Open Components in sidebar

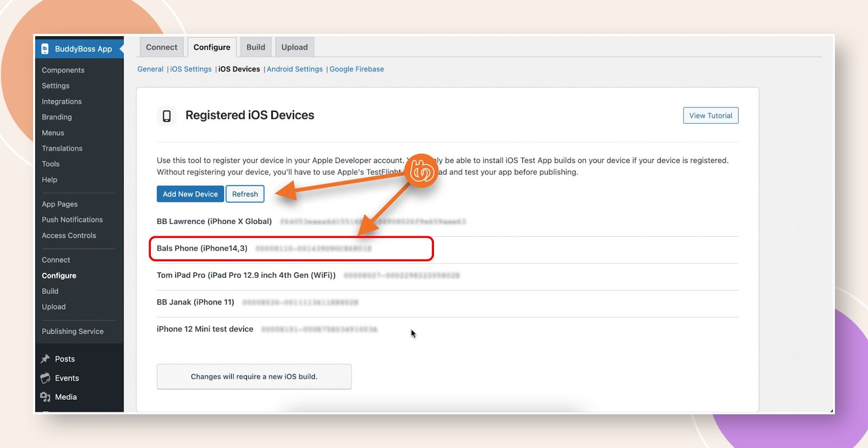pos(63,70)
